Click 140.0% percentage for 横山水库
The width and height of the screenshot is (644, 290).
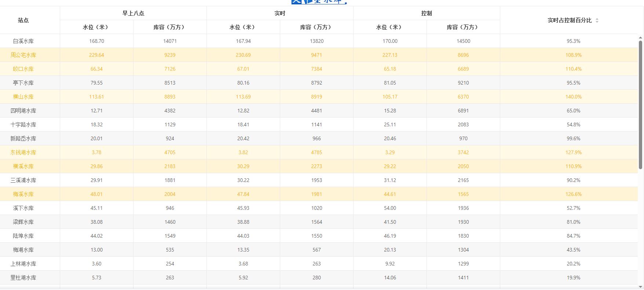[573, 97]
